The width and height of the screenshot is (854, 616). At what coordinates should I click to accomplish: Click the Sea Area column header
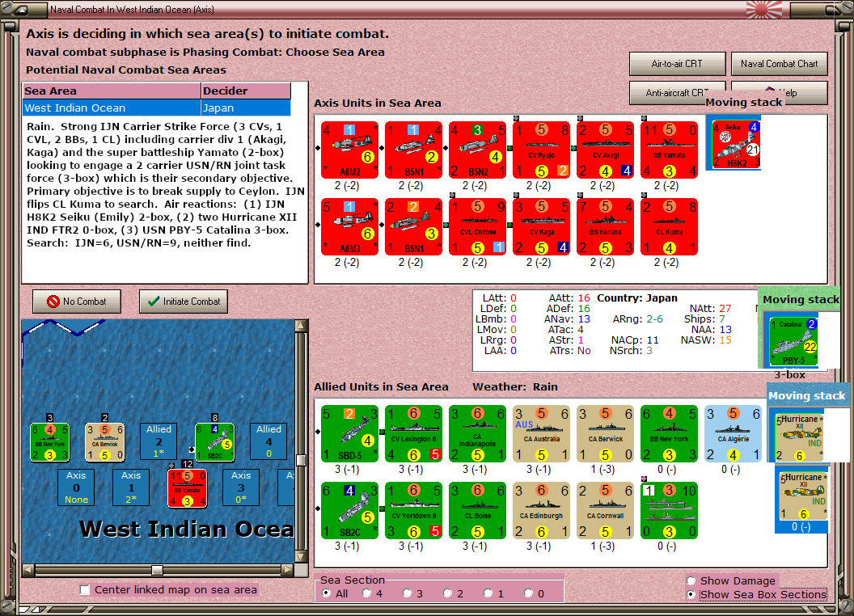point(112,91)
